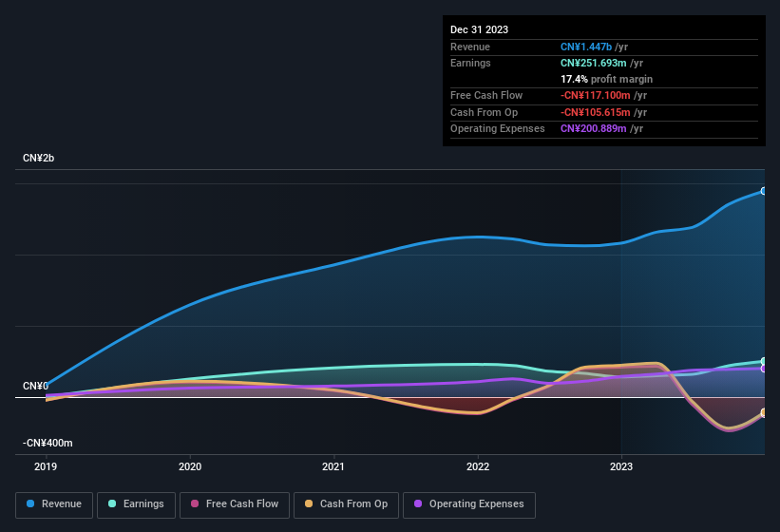Click the 2021 x-axis label
The width and height of the screenshot is (780, 532).
tap(333, 466)
